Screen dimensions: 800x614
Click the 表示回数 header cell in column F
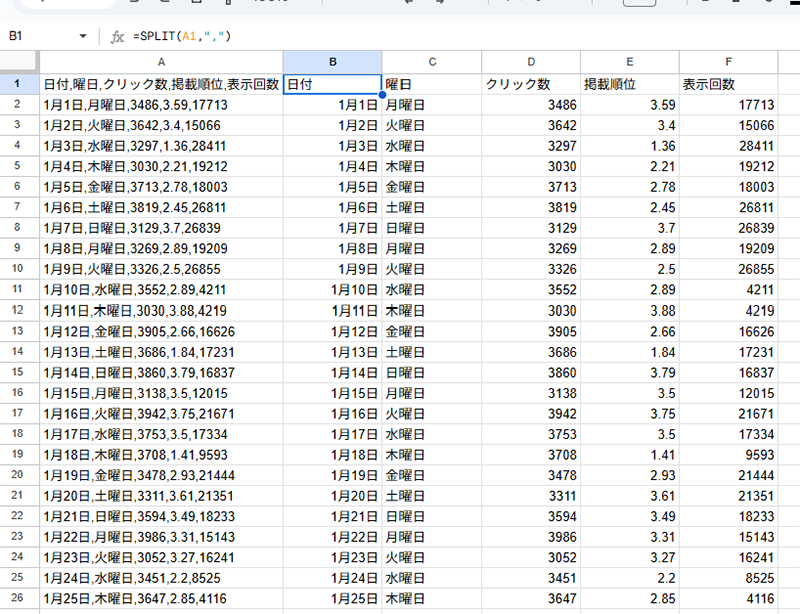click(728, 84)
